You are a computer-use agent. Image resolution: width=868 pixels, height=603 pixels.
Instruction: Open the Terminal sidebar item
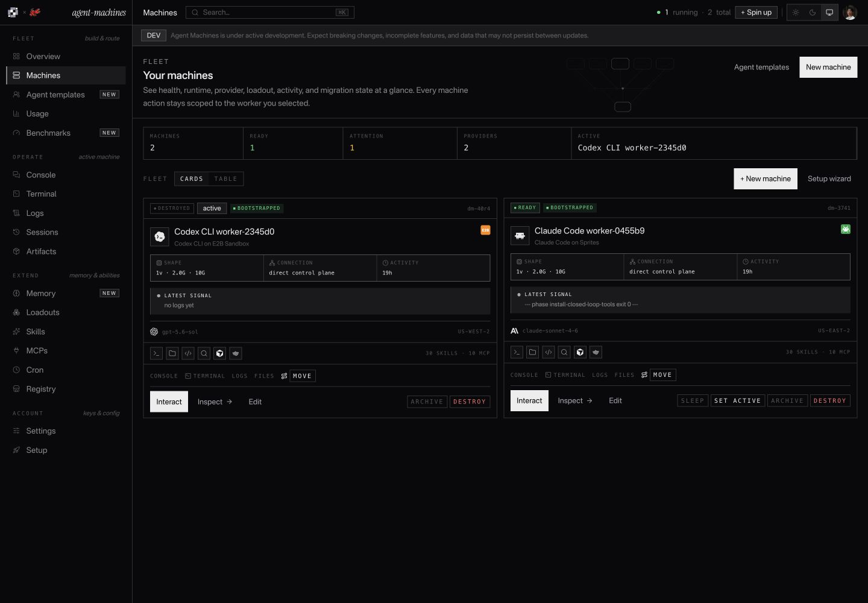pos(66,194)
